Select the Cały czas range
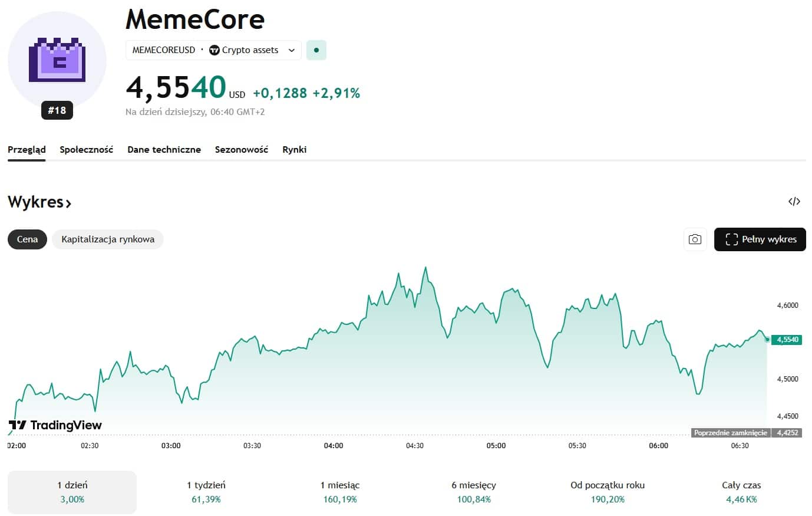This screenshot has width=812, height=516. coord(741,492)
